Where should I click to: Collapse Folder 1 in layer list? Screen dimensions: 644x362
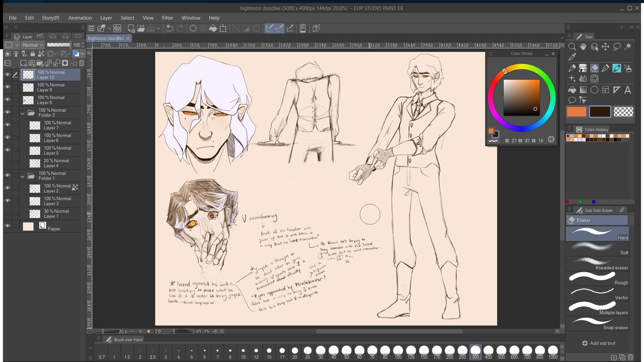(23, 176)
